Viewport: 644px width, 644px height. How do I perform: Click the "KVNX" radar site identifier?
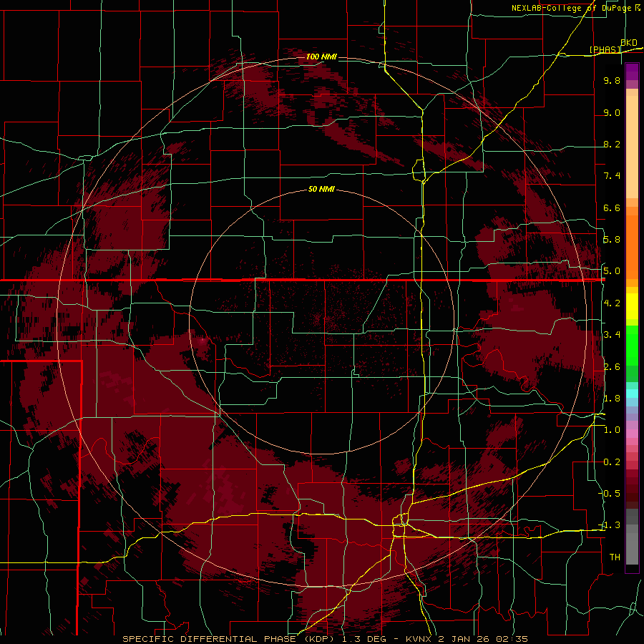(x=419, y=639)
